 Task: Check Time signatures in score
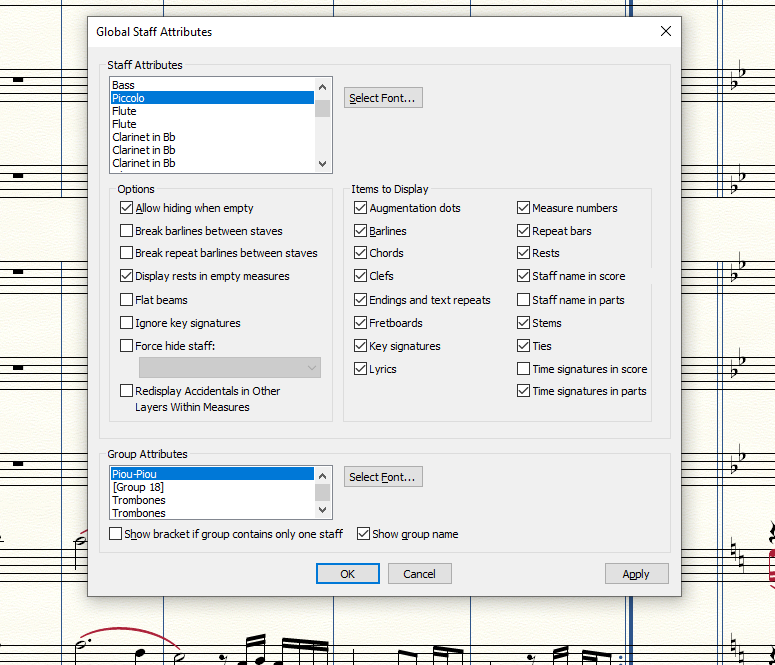[524, 369]
